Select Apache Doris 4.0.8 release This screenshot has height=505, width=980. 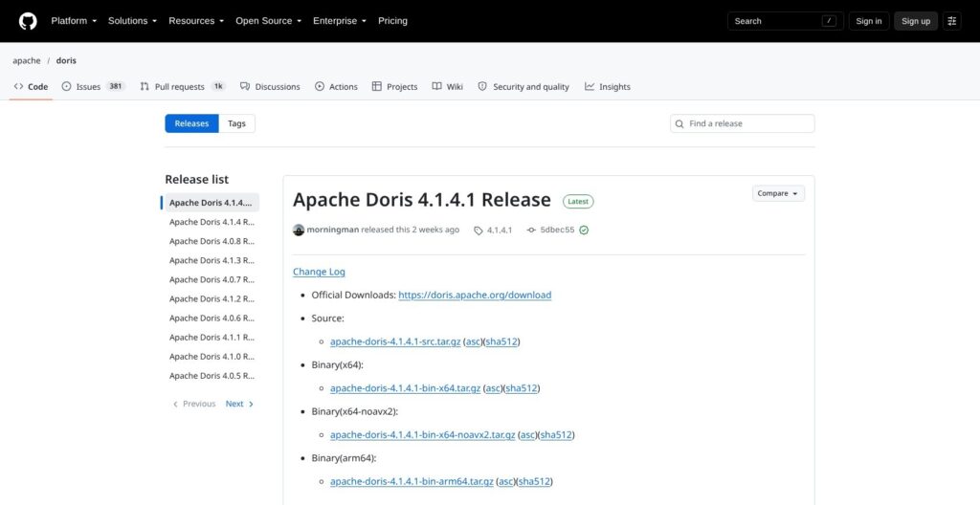212,241
